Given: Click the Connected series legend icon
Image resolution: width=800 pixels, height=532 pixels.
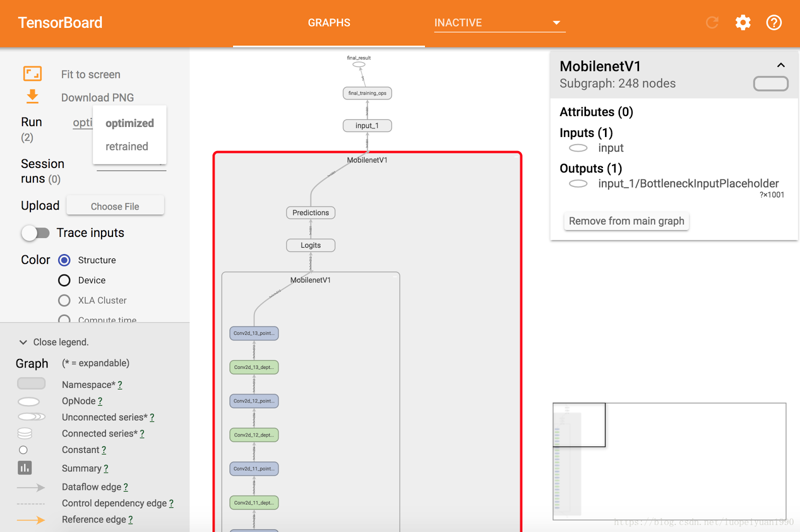Looking at the screenshot, I should tap(24, 433).
